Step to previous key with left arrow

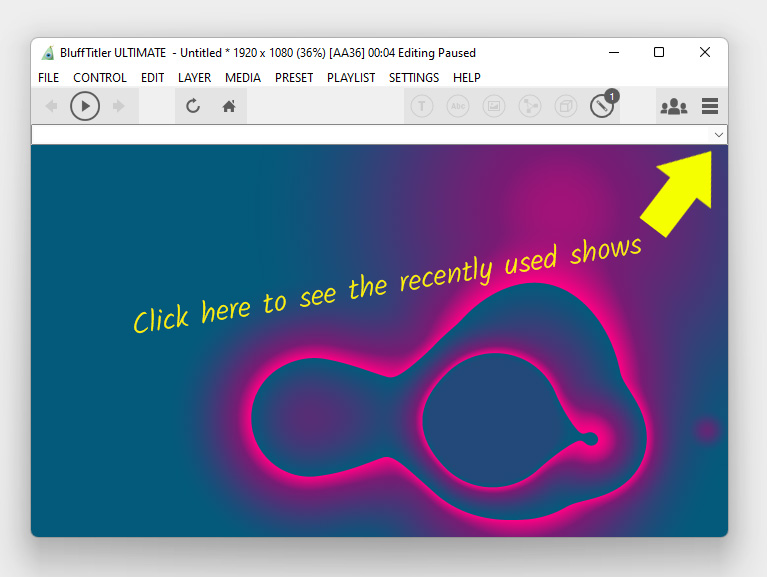point(51,106)
